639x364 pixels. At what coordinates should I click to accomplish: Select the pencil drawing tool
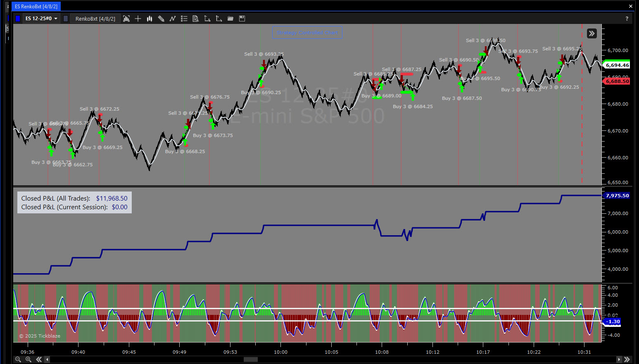coord(161,19)
